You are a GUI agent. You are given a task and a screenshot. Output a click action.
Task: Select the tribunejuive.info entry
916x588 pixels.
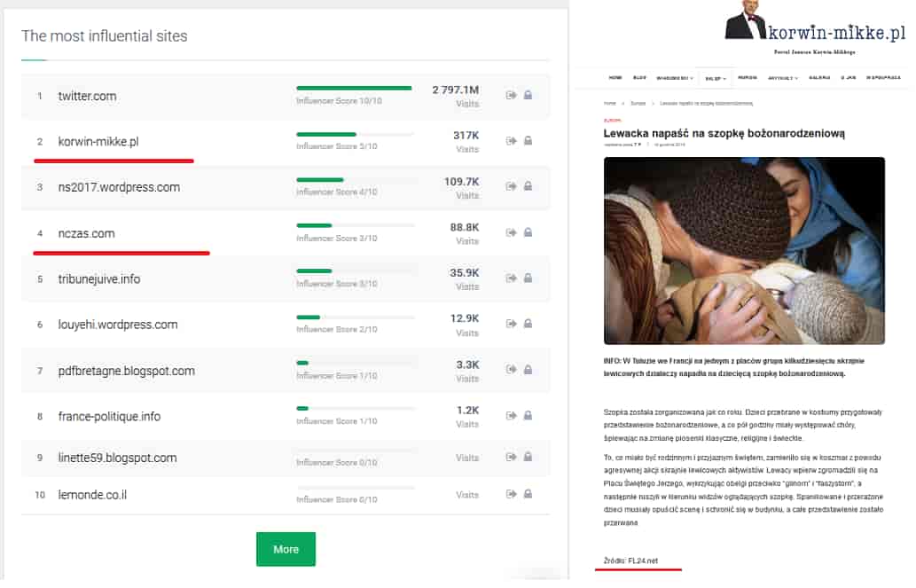coord(98,278)
